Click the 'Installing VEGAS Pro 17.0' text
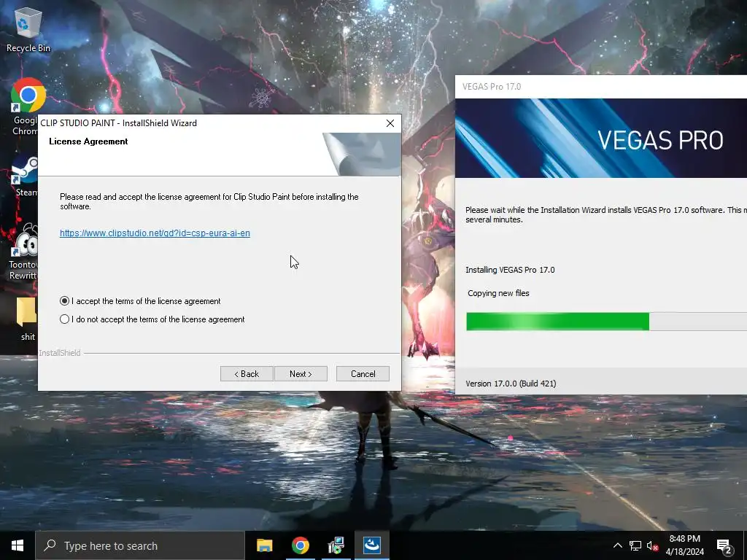 (x=510, y=270)
